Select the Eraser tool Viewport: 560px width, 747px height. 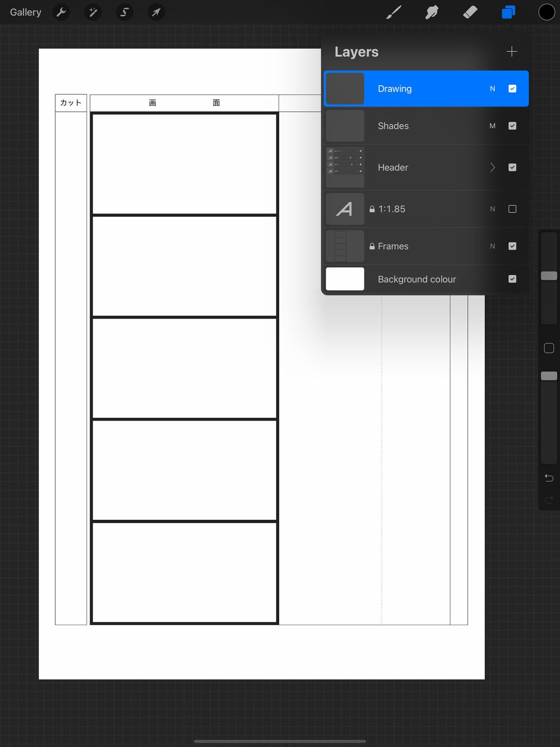pos(470,12)
